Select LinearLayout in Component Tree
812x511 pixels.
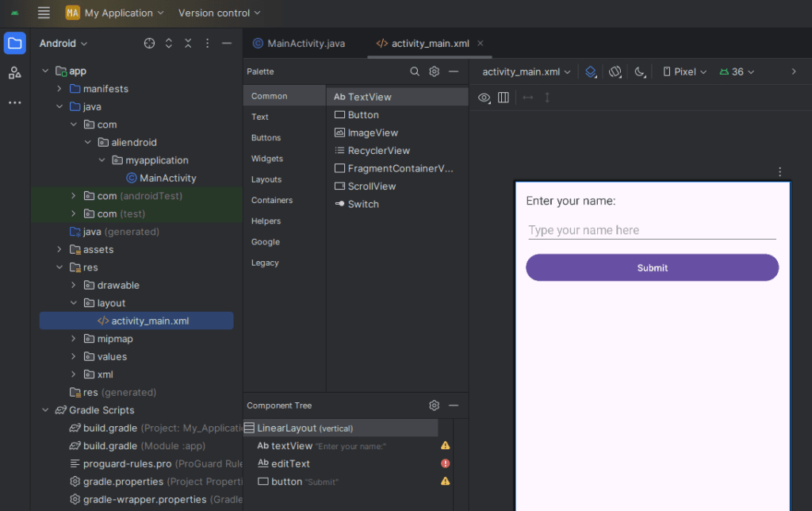(x=341, y=428)
